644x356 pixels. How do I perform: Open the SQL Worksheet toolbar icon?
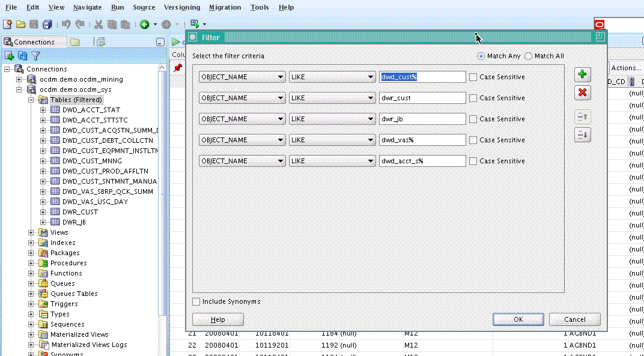[x=195, y=25]
